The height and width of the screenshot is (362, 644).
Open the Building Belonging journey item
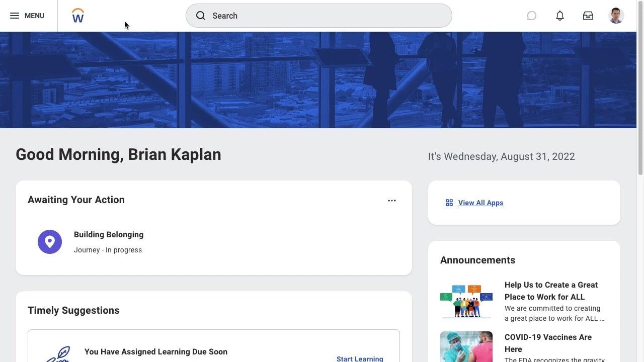tap(109, 235)
